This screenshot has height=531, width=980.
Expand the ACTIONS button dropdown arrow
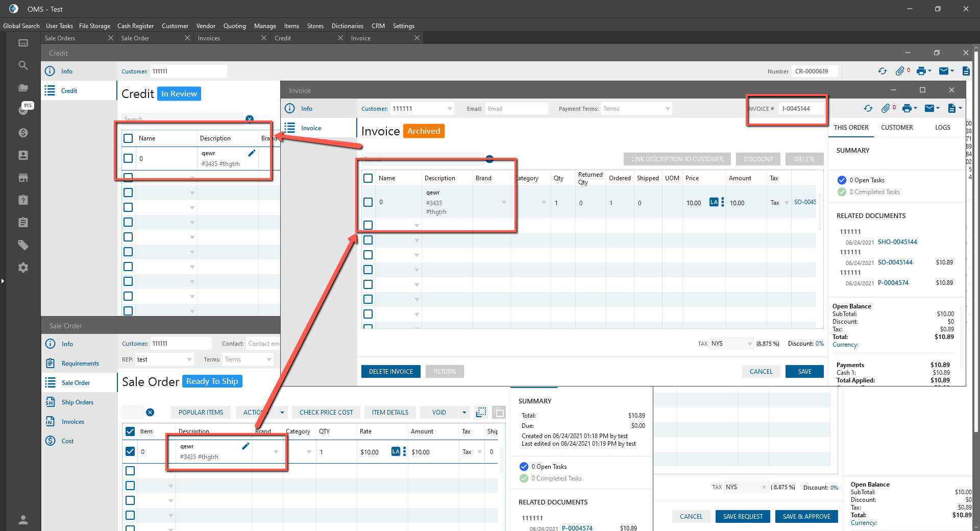click(282, 413)
